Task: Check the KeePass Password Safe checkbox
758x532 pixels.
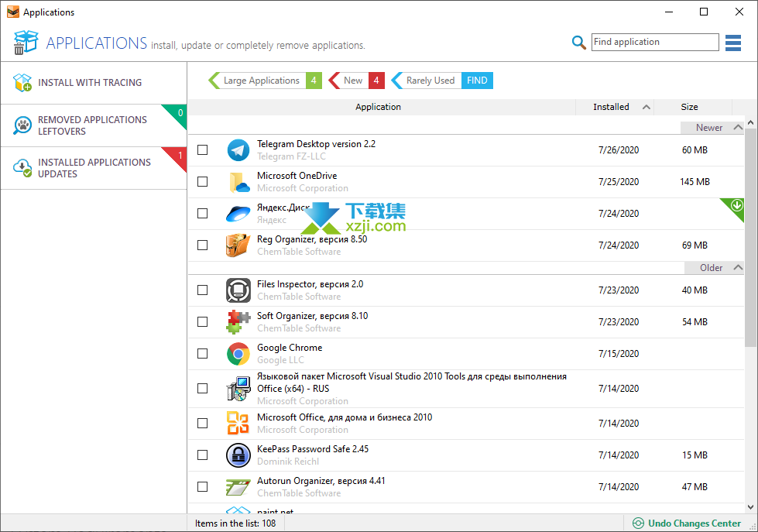Action: point(203,455)
